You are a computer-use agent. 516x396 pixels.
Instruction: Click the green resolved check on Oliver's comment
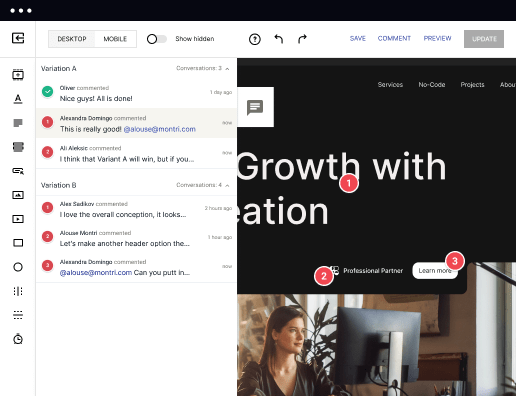[48, 91]
